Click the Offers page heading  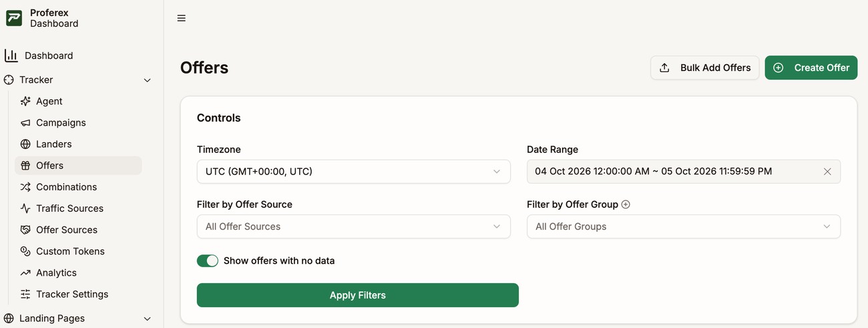click(204, 67)
